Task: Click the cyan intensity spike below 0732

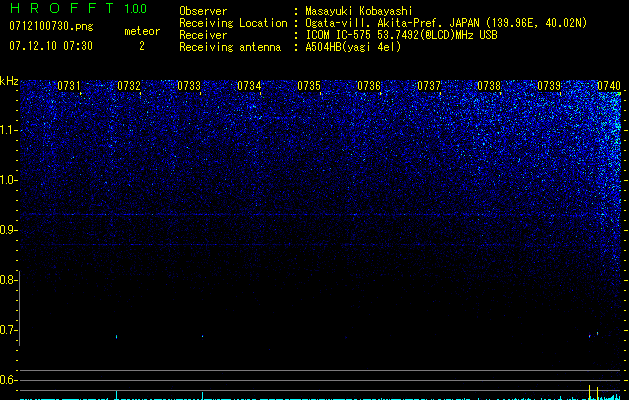Action: [x=116, y=394]
